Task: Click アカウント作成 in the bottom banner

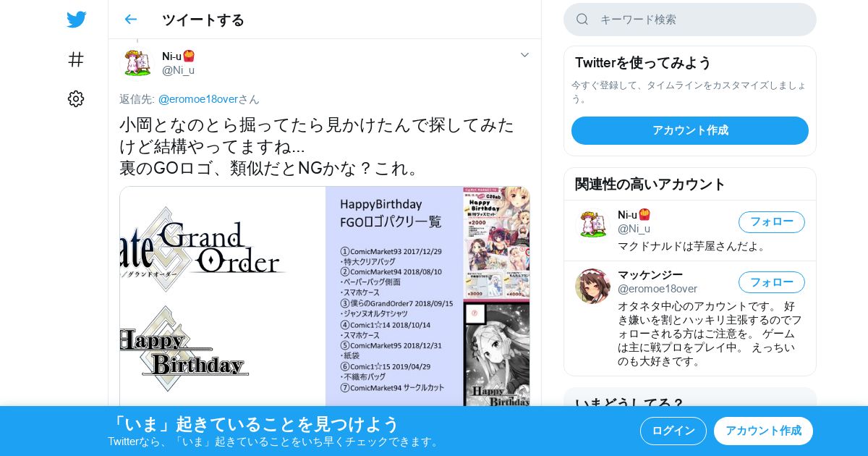Action: point(763,431)
